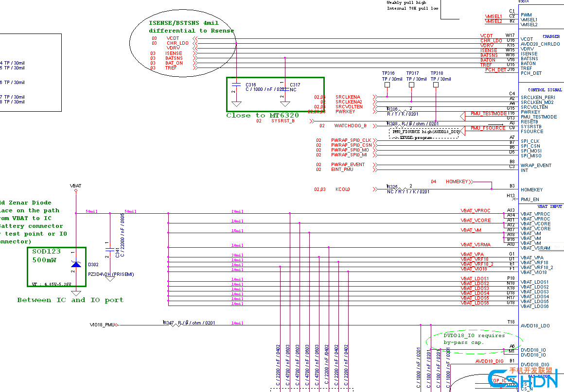The height and width of the screenshot is (392, 564).
Task: Click the 'CHR_LDO' label inside the ellipse
Action: point(177,43)
